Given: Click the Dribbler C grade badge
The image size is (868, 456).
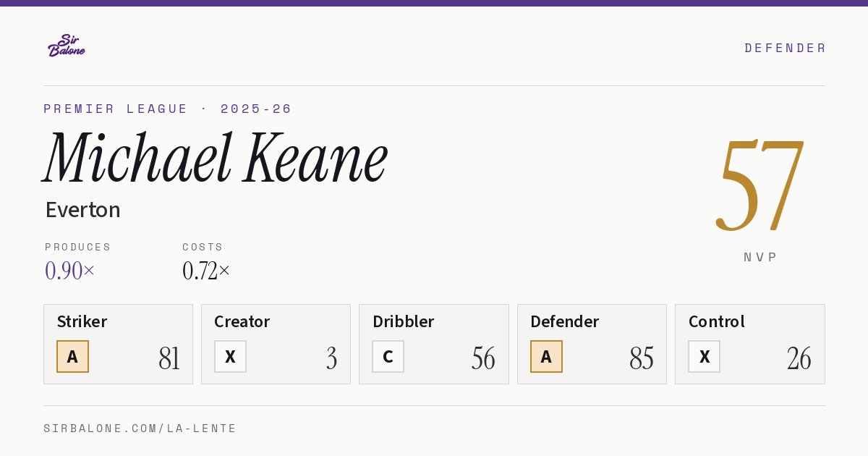Looking at the screenshot, I should pos(388,356).
